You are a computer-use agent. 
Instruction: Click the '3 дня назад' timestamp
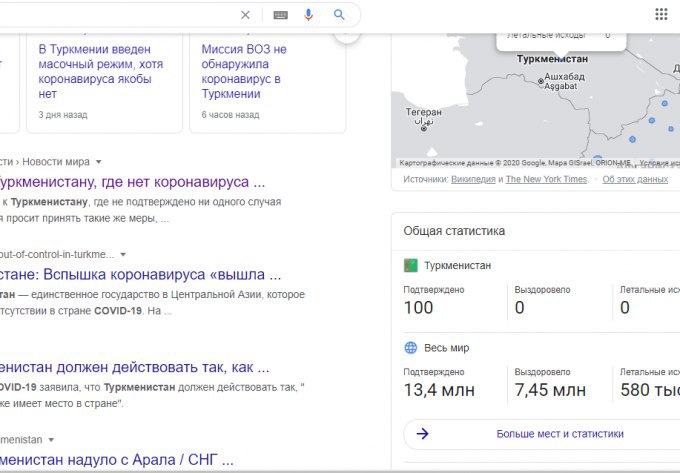pos(63,115)
